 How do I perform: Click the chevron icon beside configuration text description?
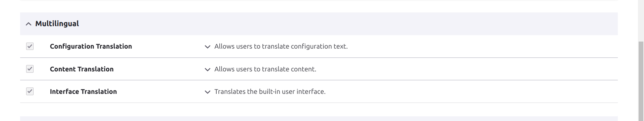tap(208, 47)
